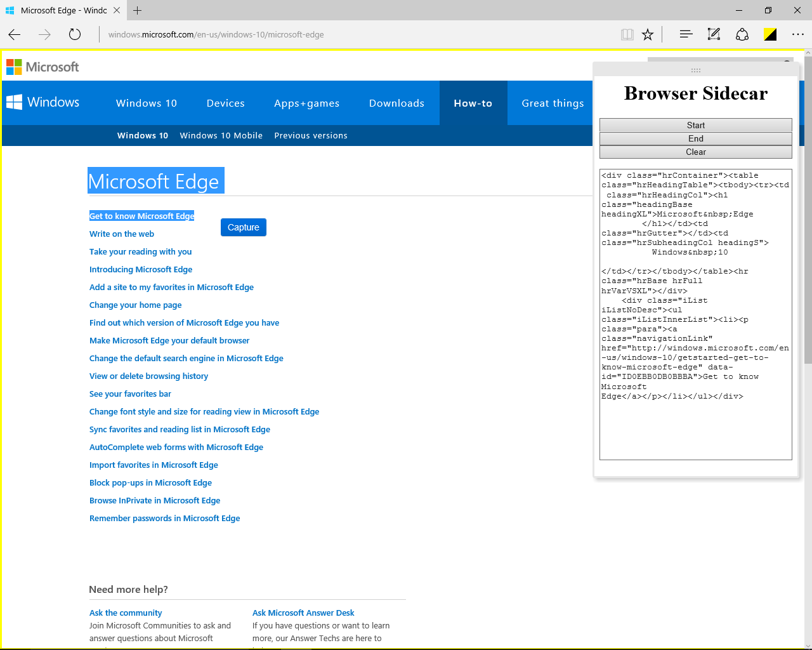Select the Microsoft Edge browser tab

(62, 10)
